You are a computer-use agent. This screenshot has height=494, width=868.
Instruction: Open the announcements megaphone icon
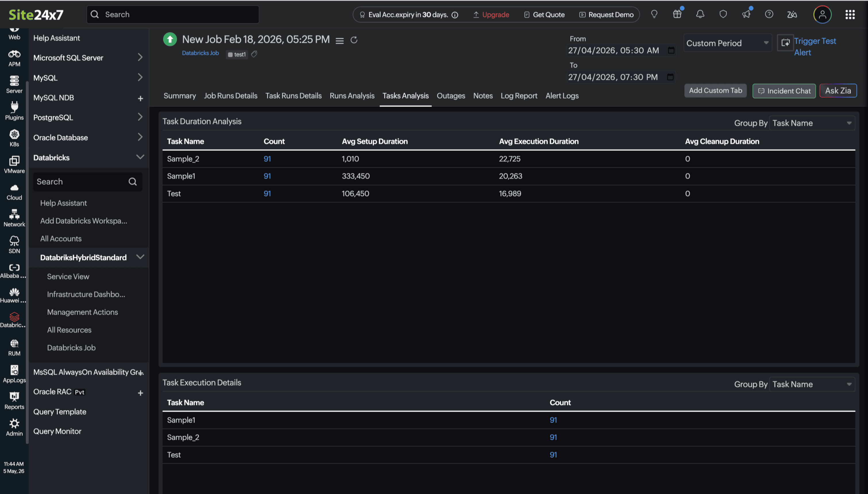(x=746, y=14)
